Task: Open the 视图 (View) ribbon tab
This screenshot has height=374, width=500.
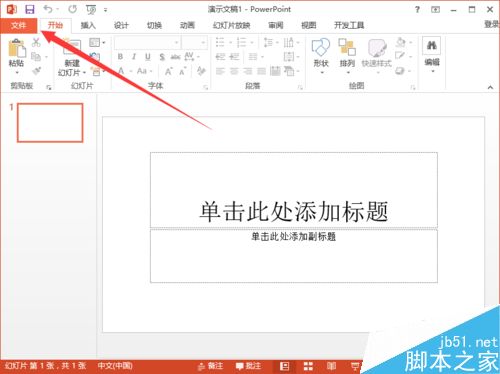Action: coord(309,25)
